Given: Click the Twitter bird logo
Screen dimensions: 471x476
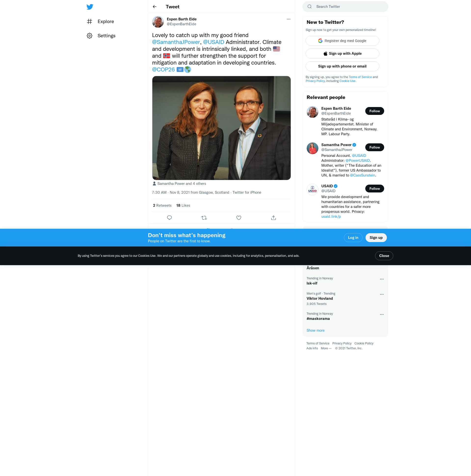Looking at the screenshot, I should [90, 7].
